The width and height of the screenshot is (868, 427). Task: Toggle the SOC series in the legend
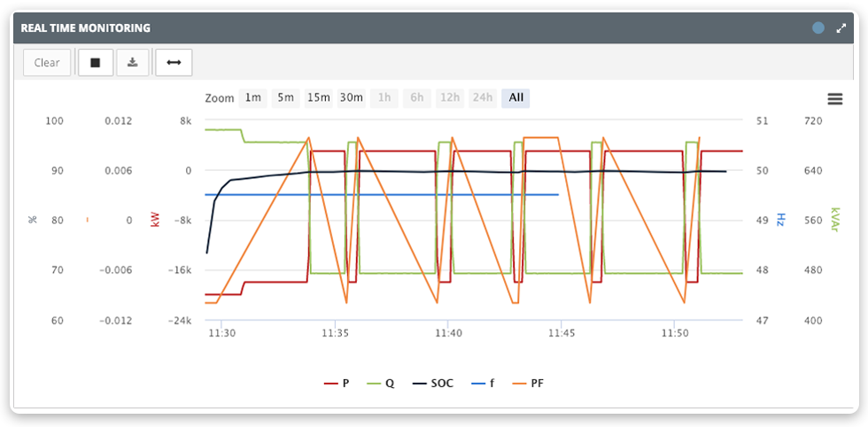click(x=433, y=384)
